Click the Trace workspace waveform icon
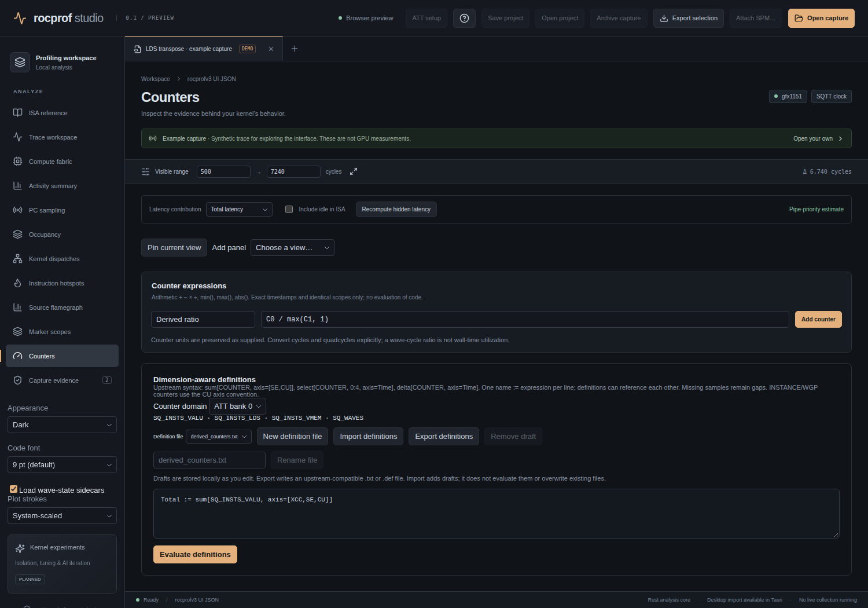The image size is (868, 608). coord(18,137)
